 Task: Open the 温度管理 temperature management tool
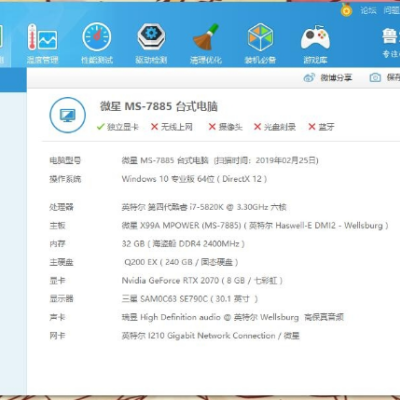(43, 43)
